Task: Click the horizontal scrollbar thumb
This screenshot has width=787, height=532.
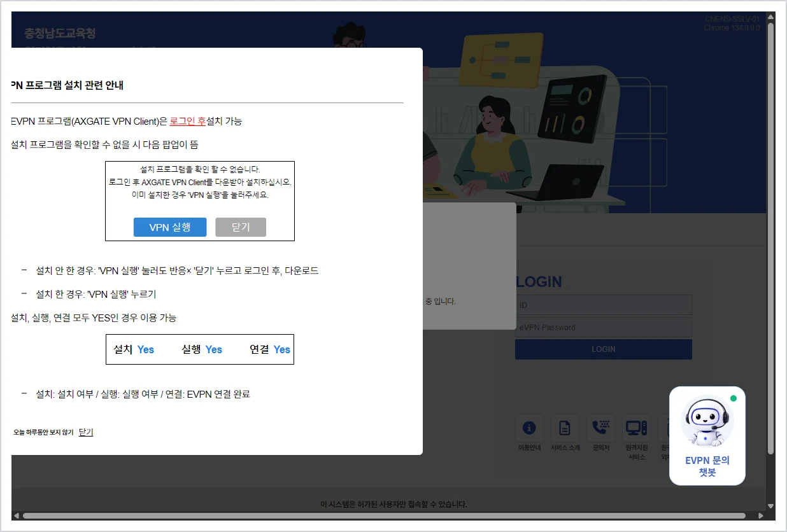Action: pos(384,515)
